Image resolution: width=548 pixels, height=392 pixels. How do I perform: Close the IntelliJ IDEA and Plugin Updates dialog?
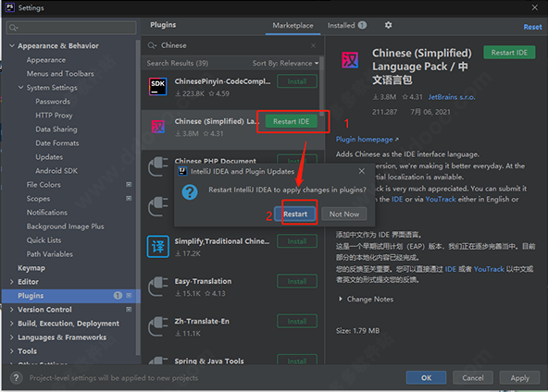tap(362, 171)
